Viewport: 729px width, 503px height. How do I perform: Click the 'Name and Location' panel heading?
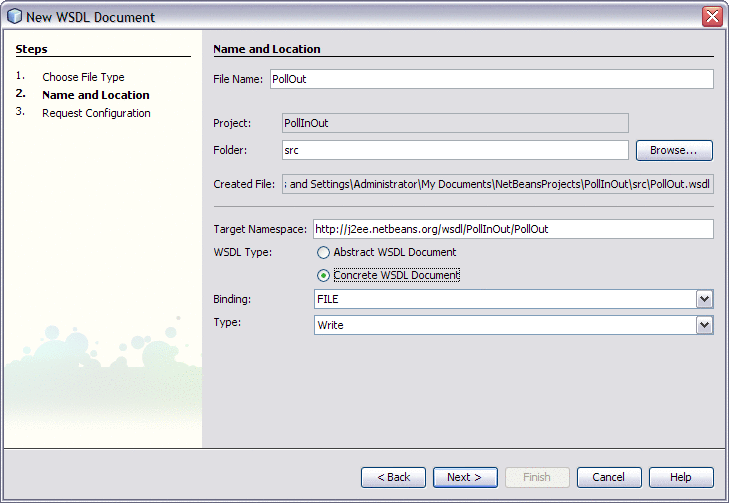[x=266, y=49]
